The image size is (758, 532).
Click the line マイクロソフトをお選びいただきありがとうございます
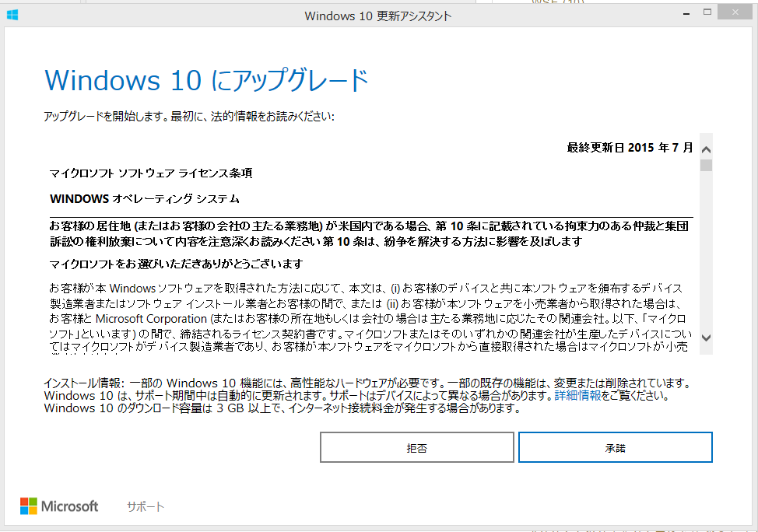176,264
